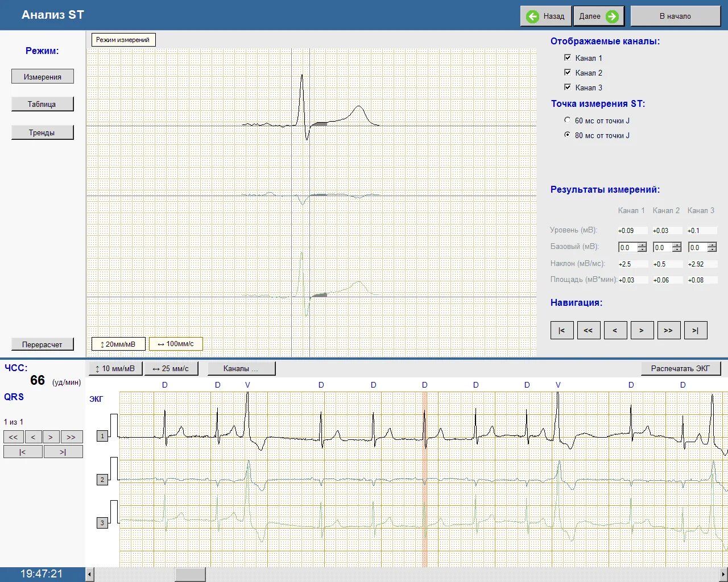Click the Канал 1 base level field
728x582 pixels.
(628, 247)
